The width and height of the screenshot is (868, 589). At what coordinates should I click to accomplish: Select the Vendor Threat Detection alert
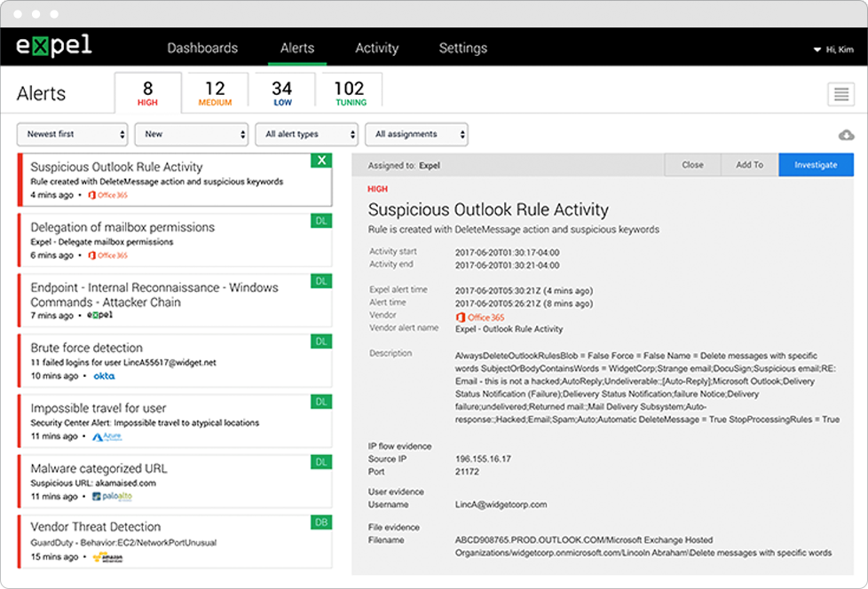tap(175, 541)
